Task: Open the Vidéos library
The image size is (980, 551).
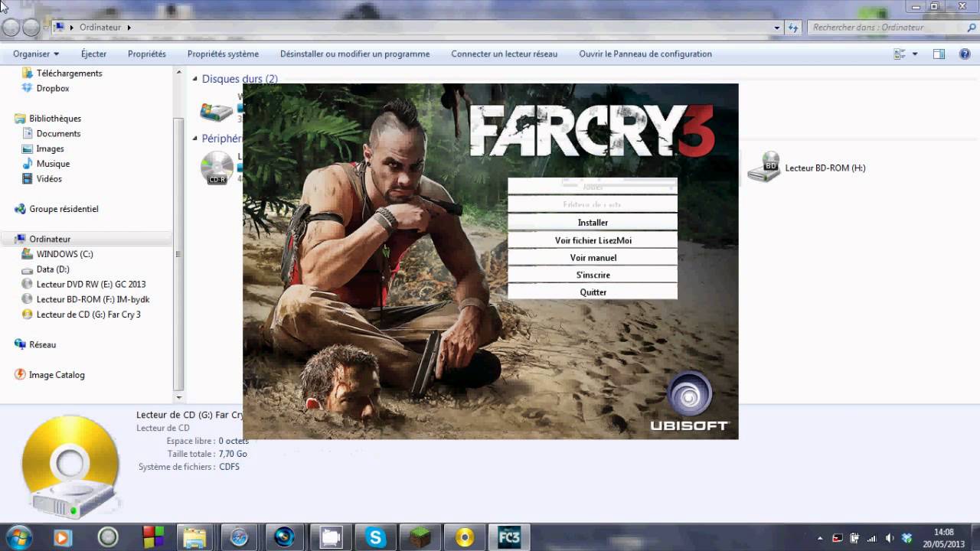Action: 49,179
